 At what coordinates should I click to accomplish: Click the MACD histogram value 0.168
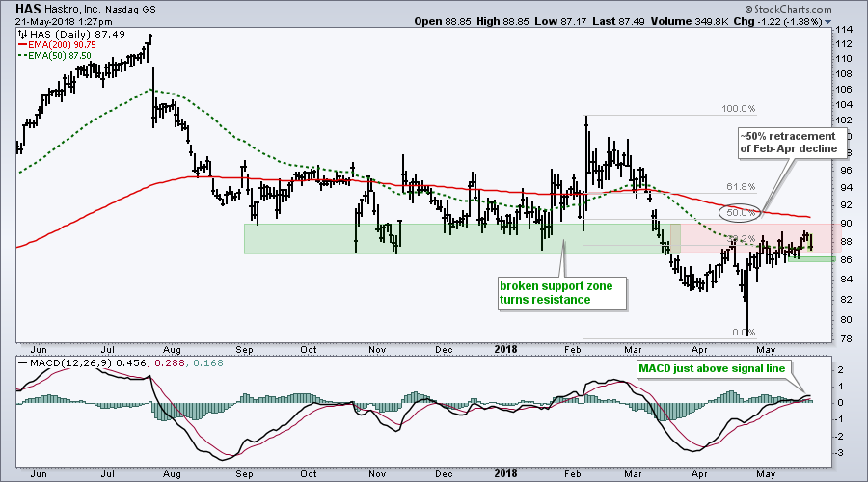(206, 363)
